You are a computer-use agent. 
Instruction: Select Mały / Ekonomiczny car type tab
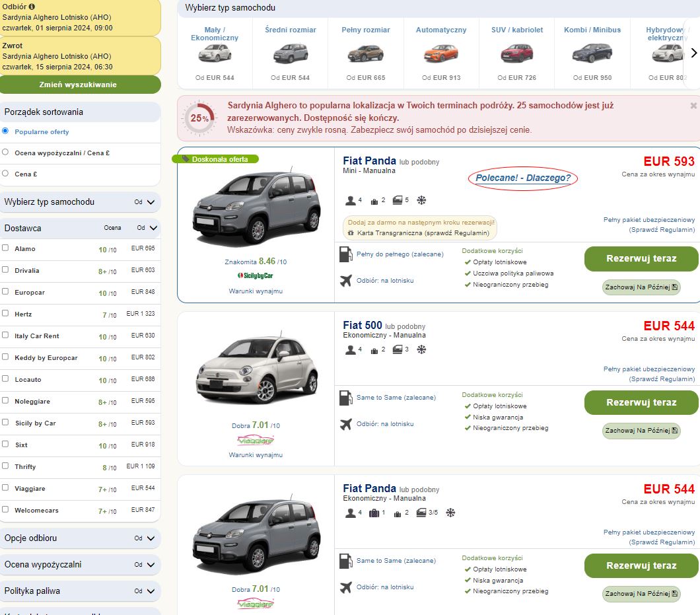[x=215, y=53]
